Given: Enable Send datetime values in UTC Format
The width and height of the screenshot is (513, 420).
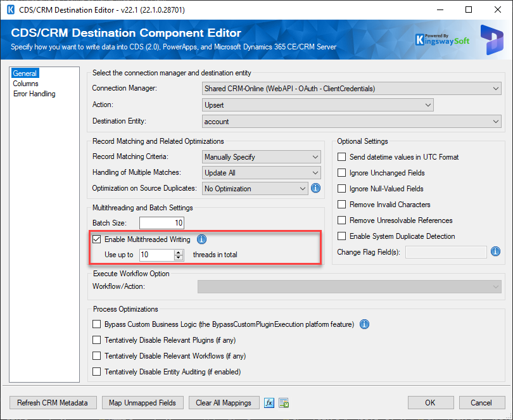Looking at the screenshot, I should tap(341, 157).
